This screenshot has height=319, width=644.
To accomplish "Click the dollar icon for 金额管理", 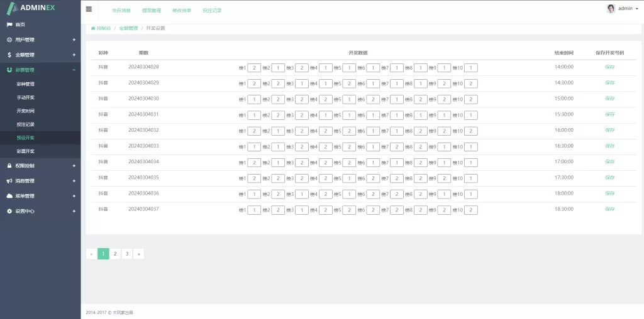I will (9, 55).
